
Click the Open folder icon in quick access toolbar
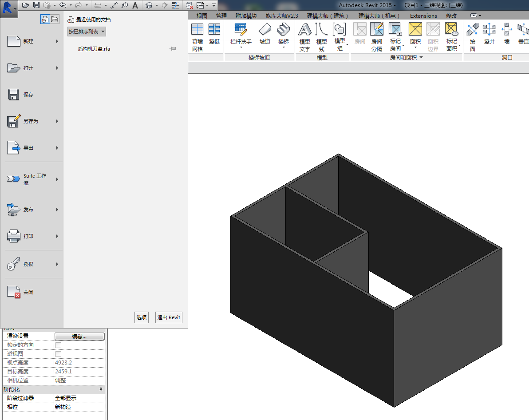pos(26,5)
